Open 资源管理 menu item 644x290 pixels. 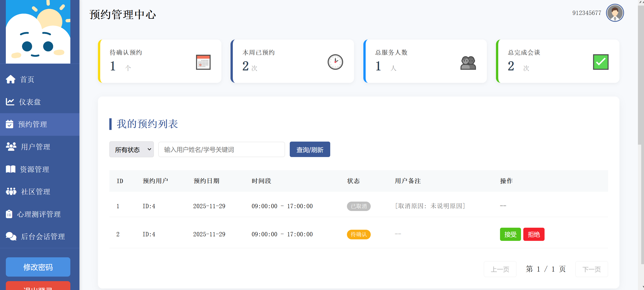(40, 169)
